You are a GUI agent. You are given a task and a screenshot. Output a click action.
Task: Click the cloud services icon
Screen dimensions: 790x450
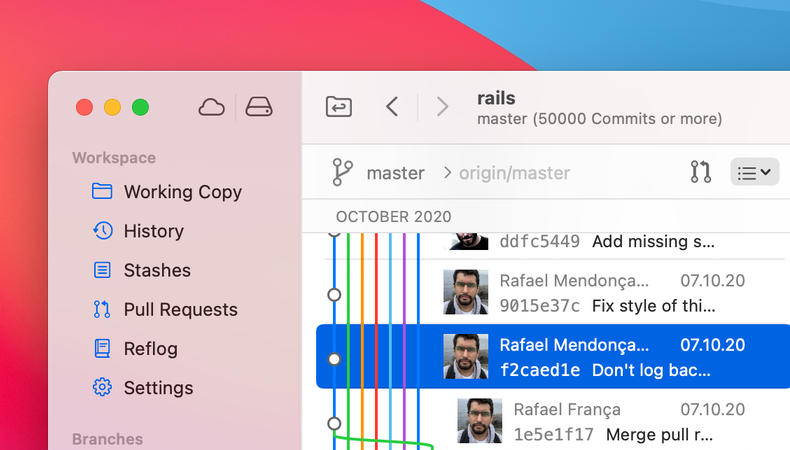(x=211, y=107)
